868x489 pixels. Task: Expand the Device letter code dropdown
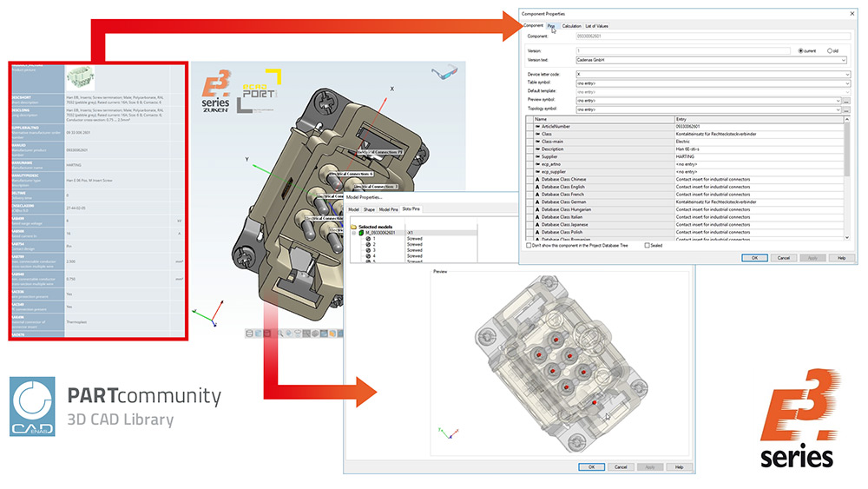pyautogui.click(x=846, y=74)
